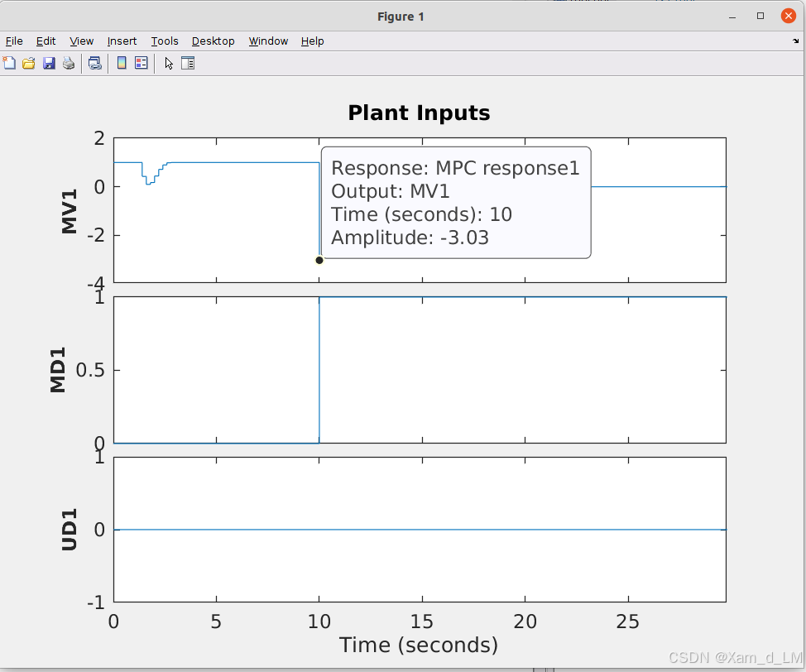This screenshot has width=806, height=672.
Task: Toggle the legend display
Action: tap(141, 63)
